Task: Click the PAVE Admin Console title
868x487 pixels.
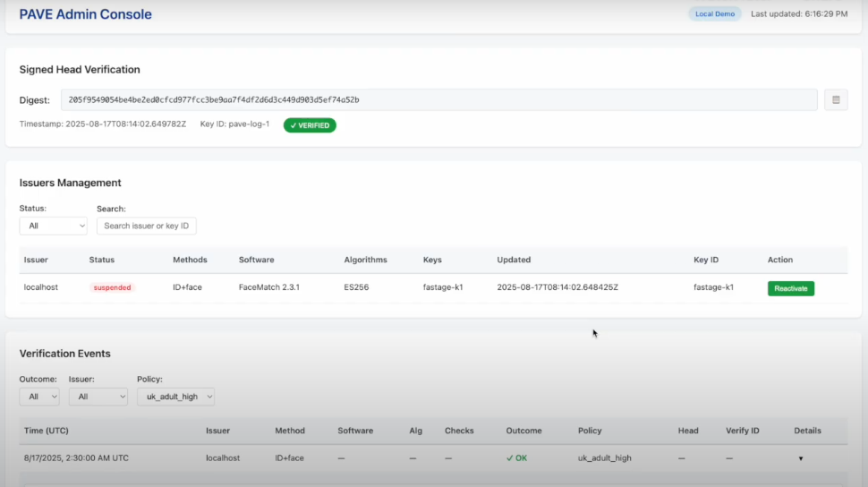Action: (x=85, y=13)
